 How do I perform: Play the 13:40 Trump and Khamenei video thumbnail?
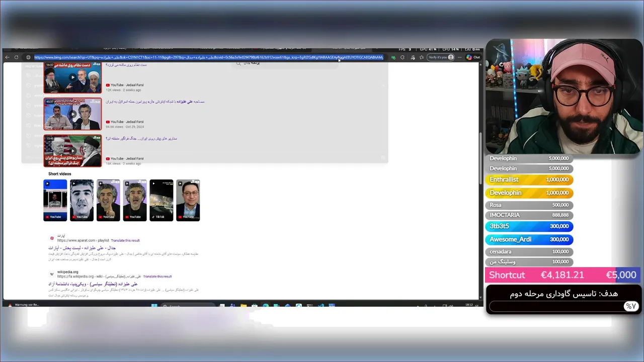click(72, 151)
